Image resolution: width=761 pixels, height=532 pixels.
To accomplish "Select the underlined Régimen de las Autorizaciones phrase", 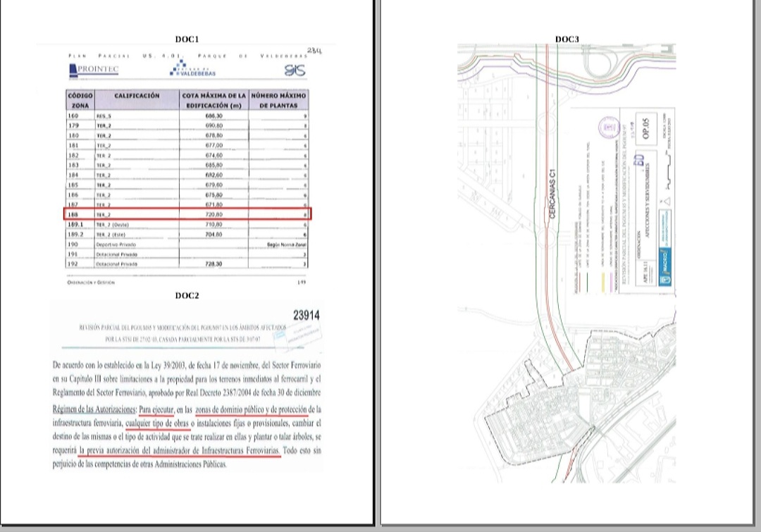I will point(94,409).
